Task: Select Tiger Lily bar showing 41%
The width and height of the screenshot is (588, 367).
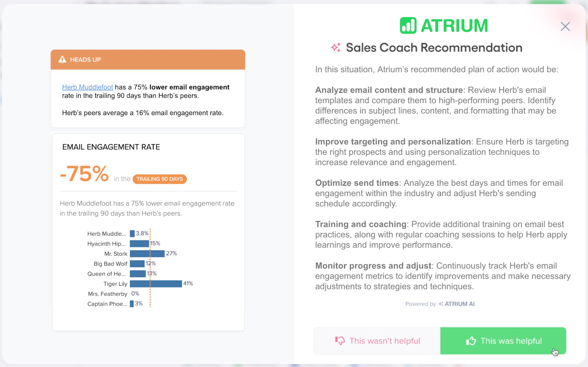Action: (156, 284)
